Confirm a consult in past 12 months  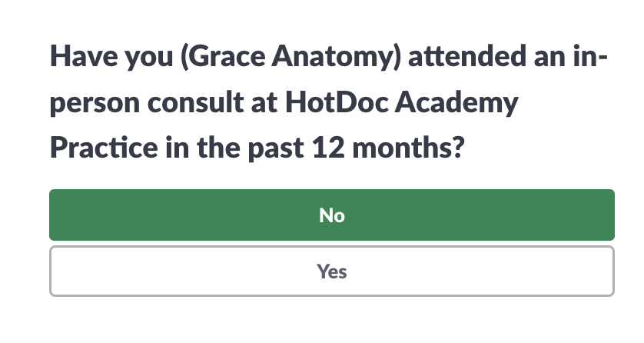click(x=332, y=271)
